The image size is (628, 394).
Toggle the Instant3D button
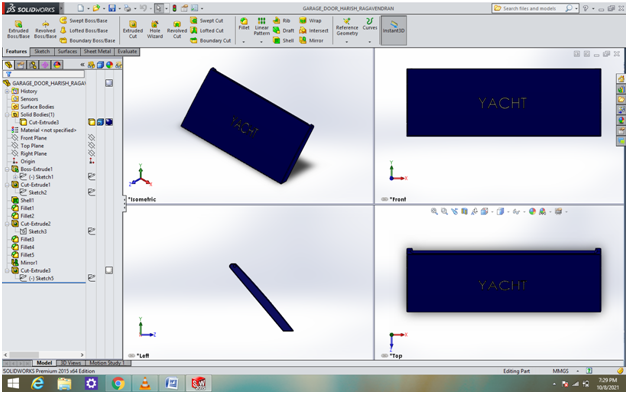(x=394, y=27)
